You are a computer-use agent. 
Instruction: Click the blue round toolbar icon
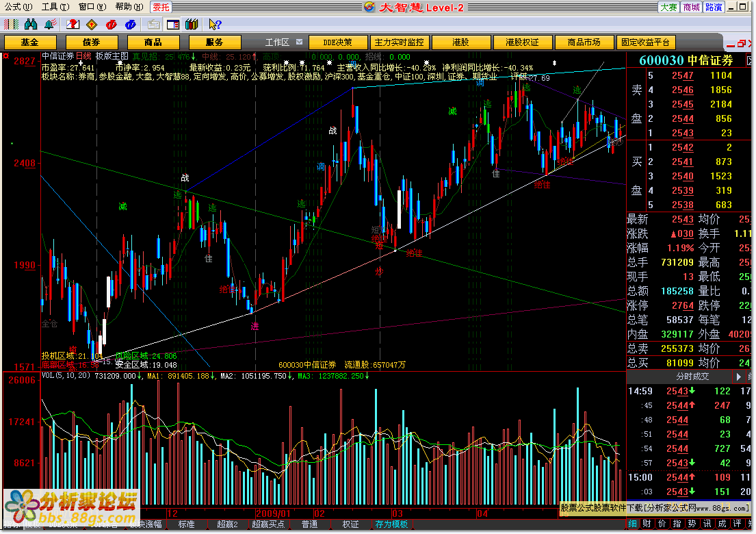click(130, 24)
